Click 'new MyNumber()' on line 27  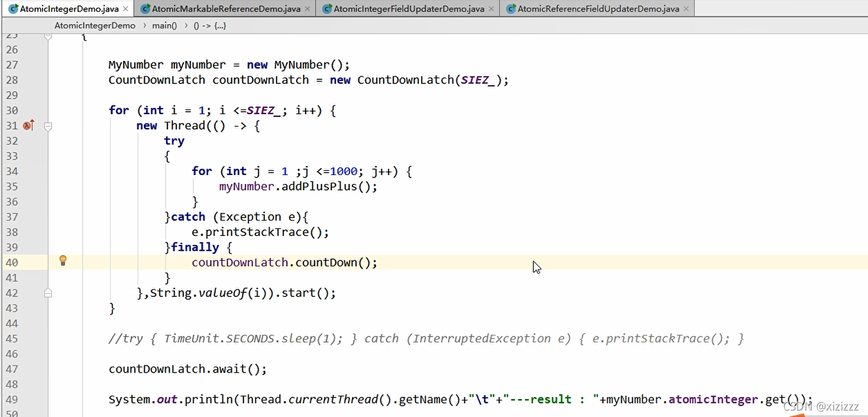(x=299, y=64)
